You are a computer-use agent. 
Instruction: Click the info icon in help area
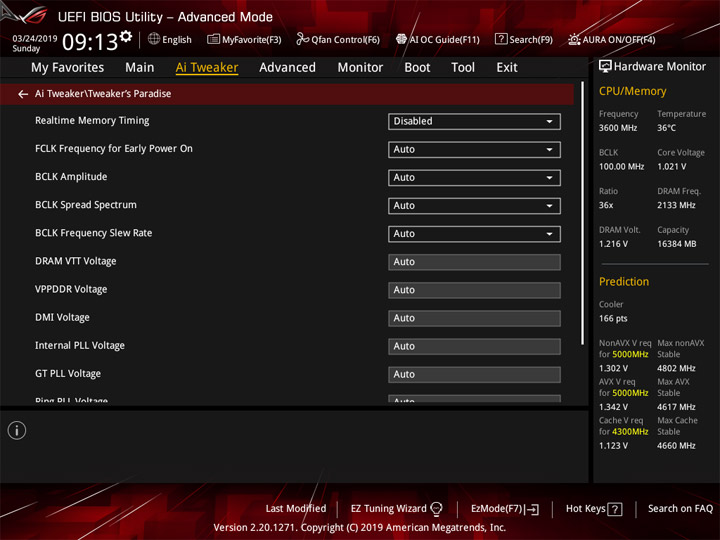(17, 430)
